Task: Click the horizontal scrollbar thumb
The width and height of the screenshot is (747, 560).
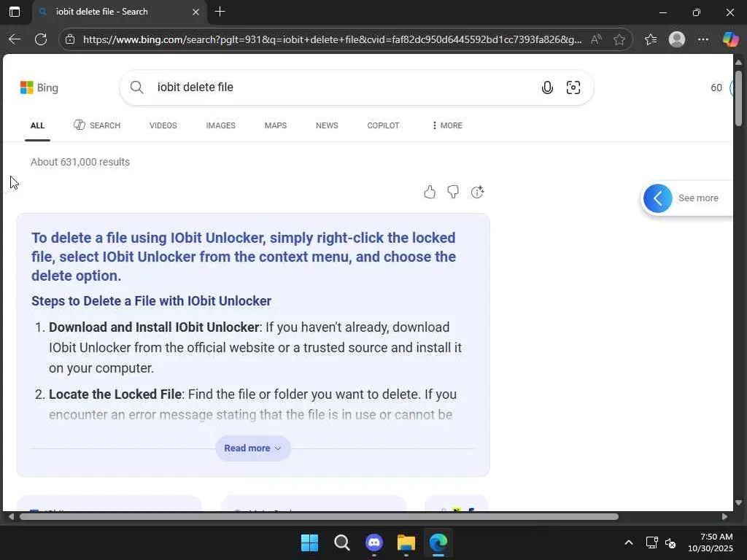Action: 320,517
